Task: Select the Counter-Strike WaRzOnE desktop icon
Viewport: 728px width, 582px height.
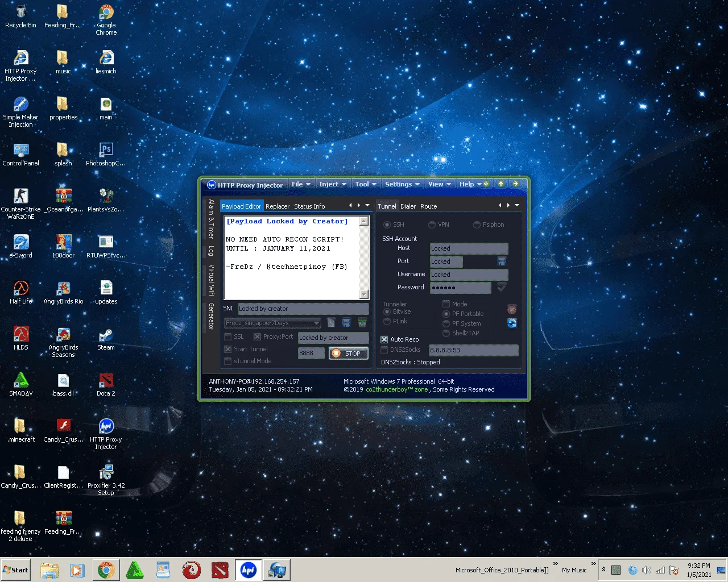Action: (x=21, y=205)
